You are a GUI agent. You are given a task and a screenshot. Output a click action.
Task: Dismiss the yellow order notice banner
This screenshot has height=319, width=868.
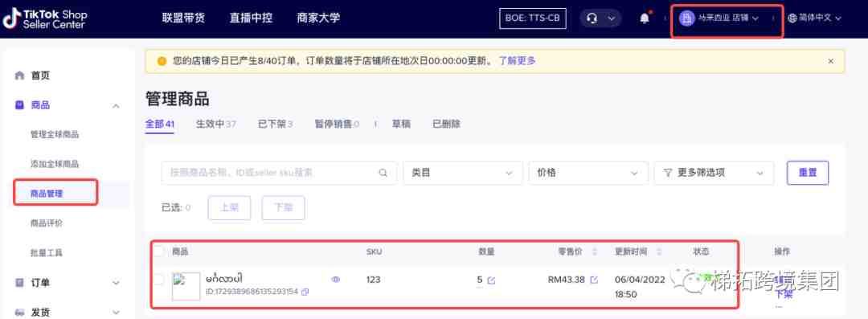pos(830,61)
